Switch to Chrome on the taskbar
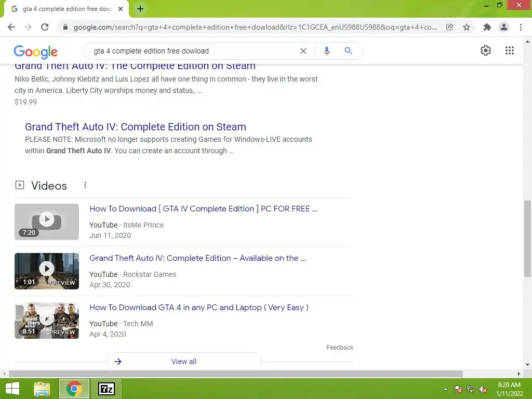 [x=74, y=389]
